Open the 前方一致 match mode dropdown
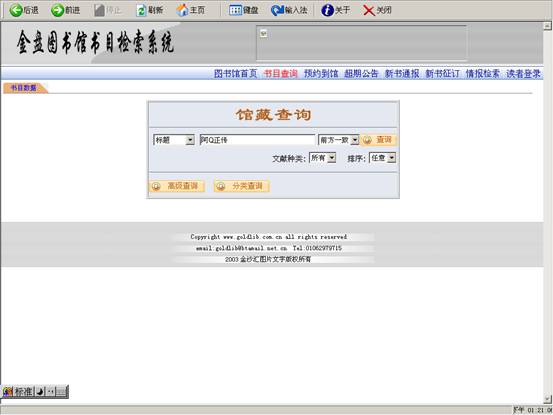 click(355, 140)
